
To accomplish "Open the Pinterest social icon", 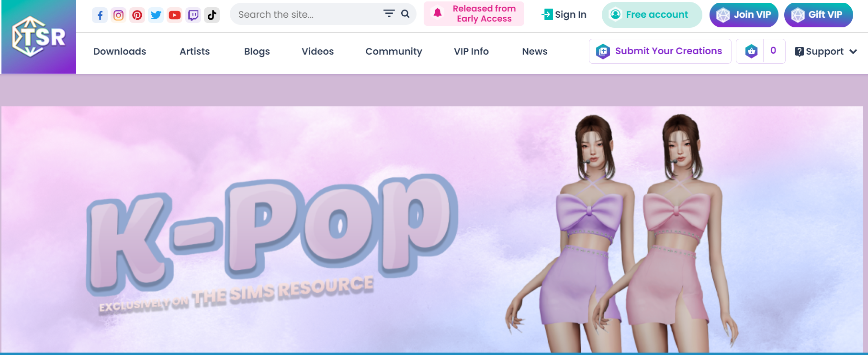I will click(x=137, y=15).
